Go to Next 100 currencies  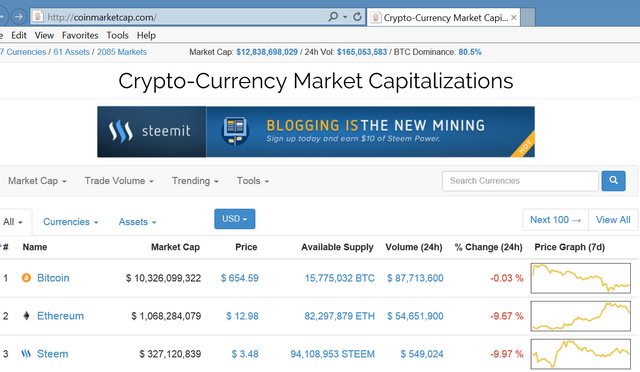(556, 220)
